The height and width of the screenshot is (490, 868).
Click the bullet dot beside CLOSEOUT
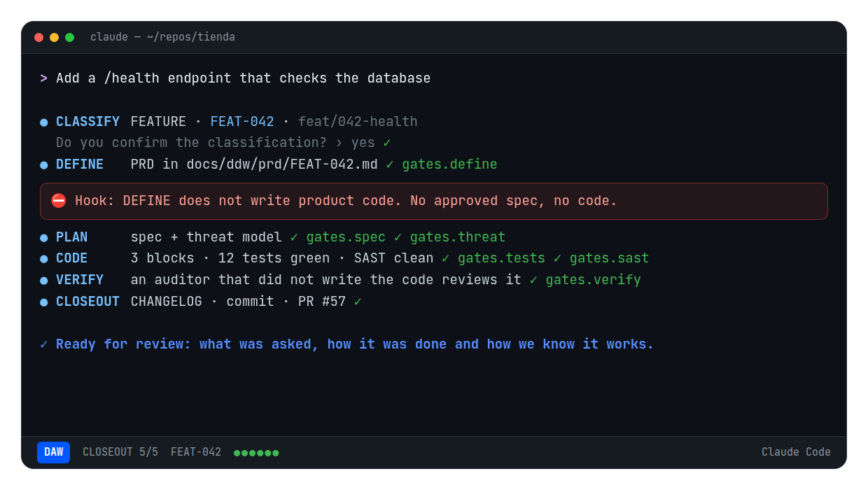(x=43, y=302)
